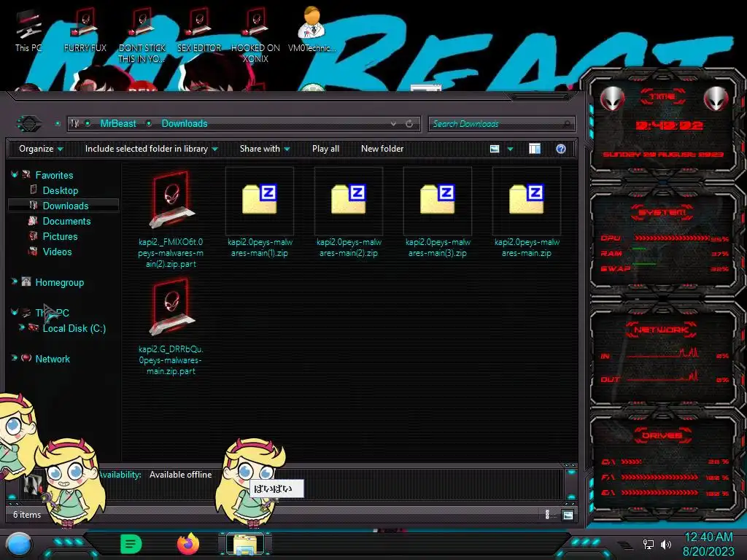Open VM0Technic desktop shortcut
This screenshot has width=747, height=560.
coord(312,31)
